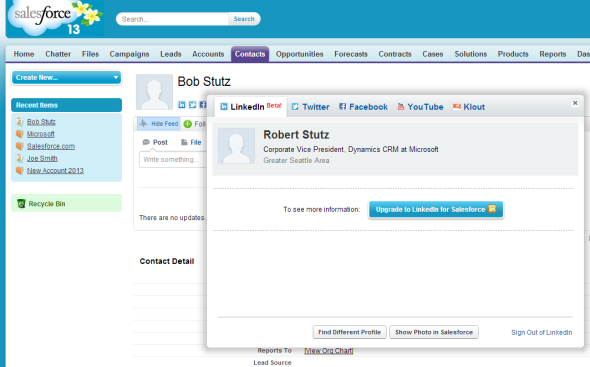Click the Hide Feed pulse icon
590x367 pixels.
pos(143,123)
